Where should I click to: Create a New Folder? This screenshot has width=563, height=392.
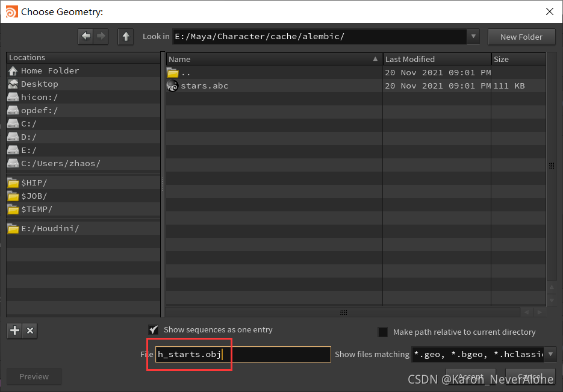coord(521,37)
